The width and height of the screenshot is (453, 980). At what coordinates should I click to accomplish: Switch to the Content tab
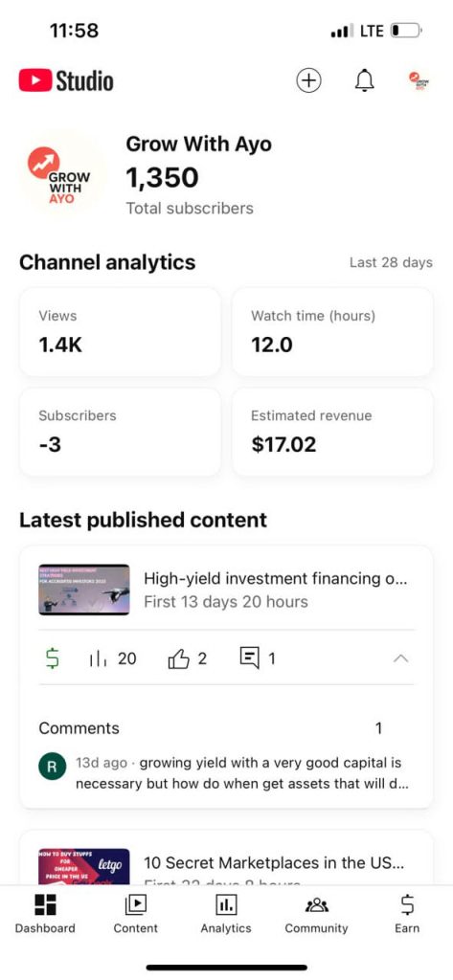coord(136,914)
